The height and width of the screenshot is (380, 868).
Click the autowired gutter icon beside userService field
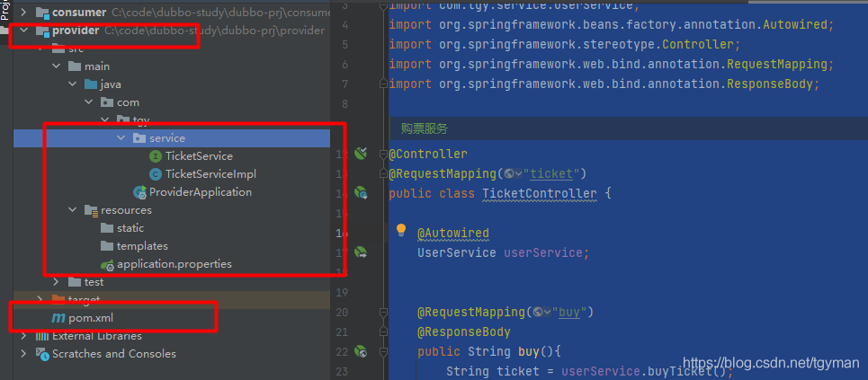pyautogui.click(x=361, y=252)
